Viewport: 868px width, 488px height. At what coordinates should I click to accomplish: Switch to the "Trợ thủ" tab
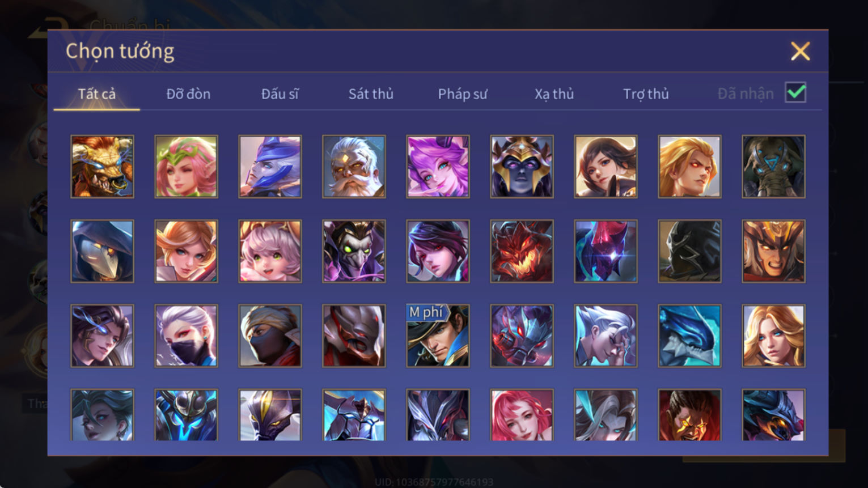click(x=646, y=94)
